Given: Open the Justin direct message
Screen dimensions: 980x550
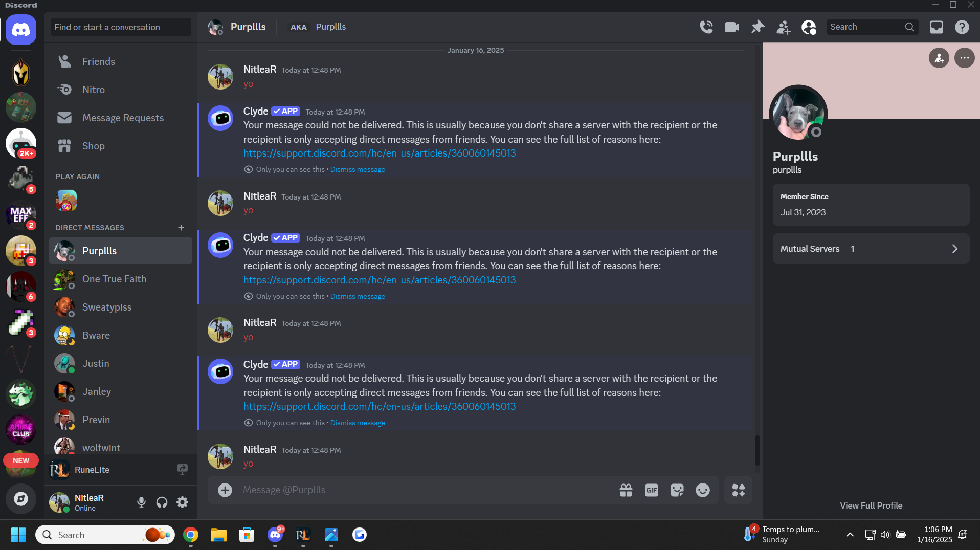Looking at the screenshot, I should [x=121, y=363].
